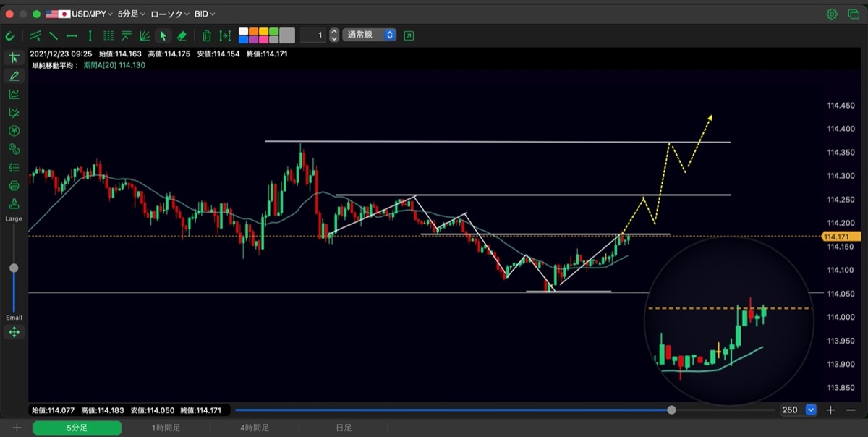
Task: Select the horizontal line drawing tool
Action: point(72,35)
